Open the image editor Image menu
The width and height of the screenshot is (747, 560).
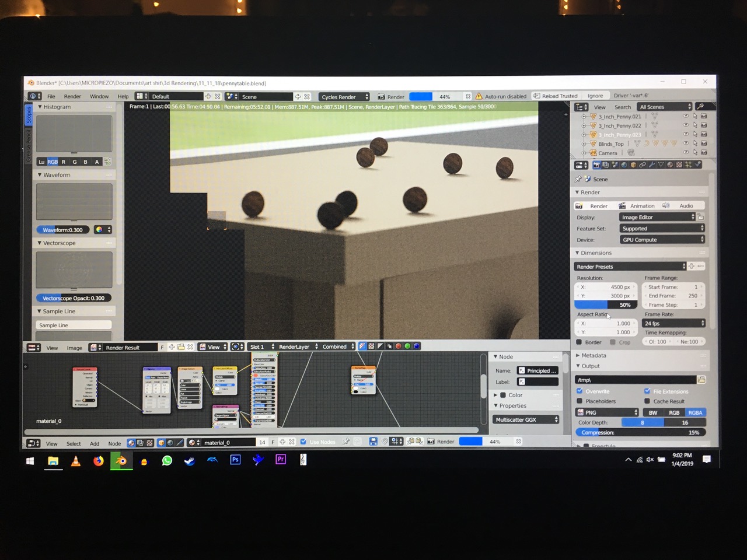[74, 348]
